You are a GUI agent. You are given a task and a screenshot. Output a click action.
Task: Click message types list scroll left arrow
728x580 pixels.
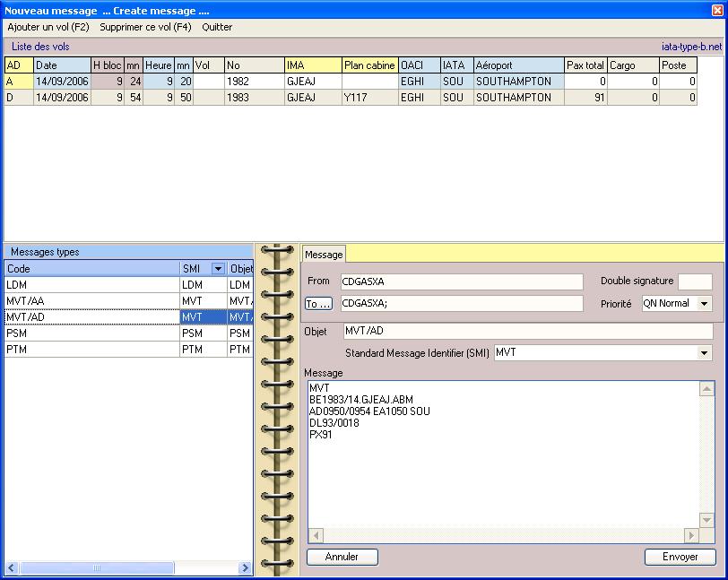coord(13,568)
